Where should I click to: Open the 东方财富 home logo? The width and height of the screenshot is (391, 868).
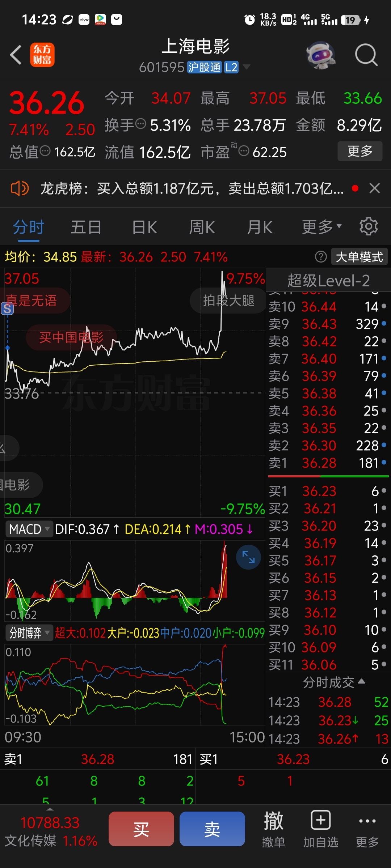click(x=42, y=55)
